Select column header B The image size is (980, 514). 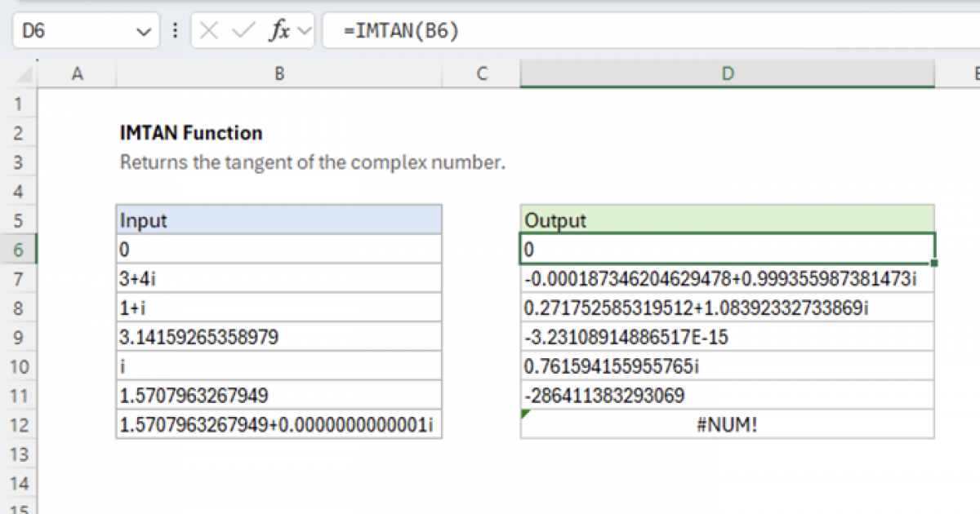pos(279,73)
